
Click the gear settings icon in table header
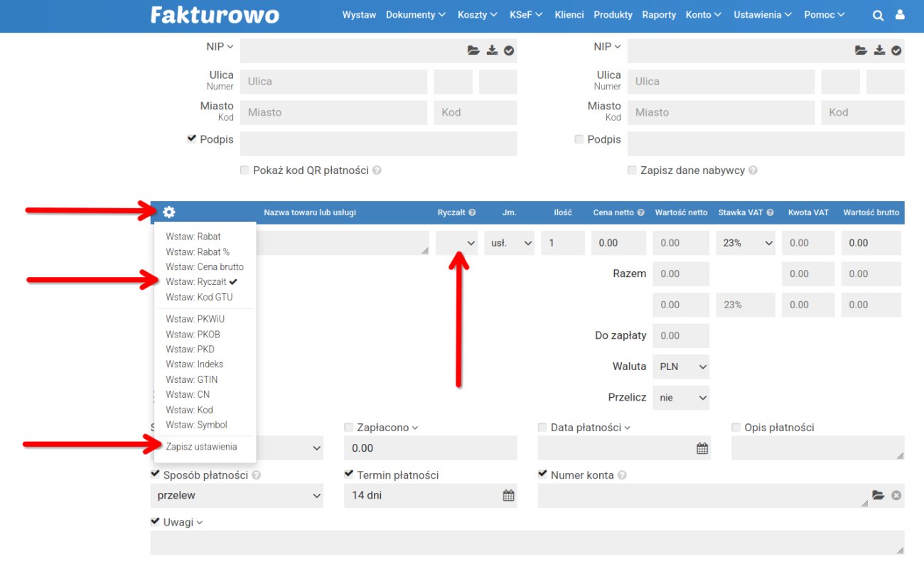pos(169,212)
